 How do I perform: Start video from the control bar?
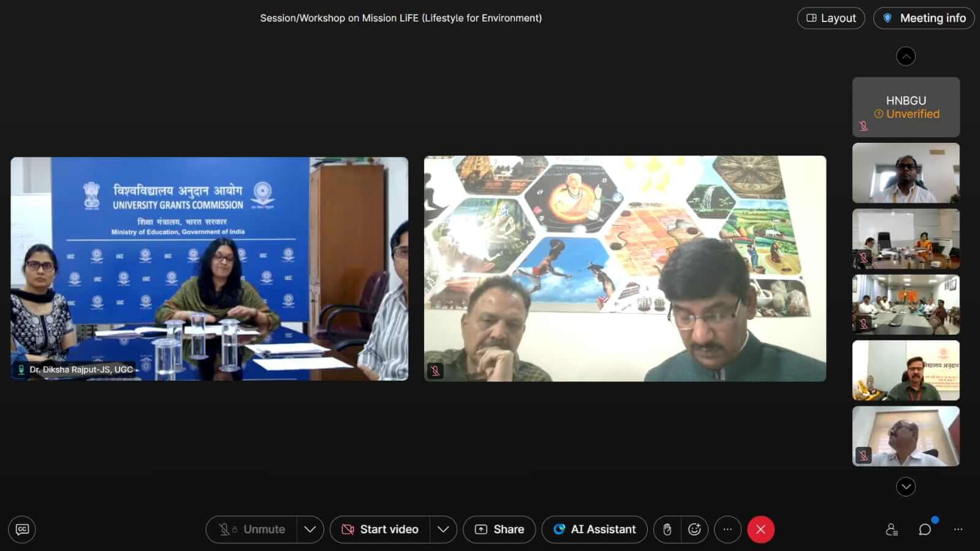pos(380,530)
